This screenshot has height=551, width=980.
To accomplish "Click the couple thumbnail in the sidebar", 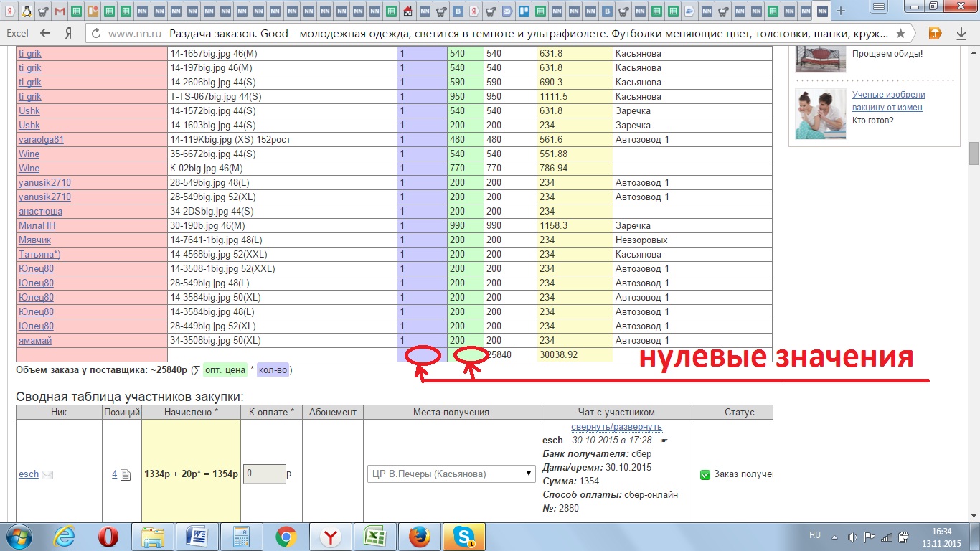I will click(820, 113).
